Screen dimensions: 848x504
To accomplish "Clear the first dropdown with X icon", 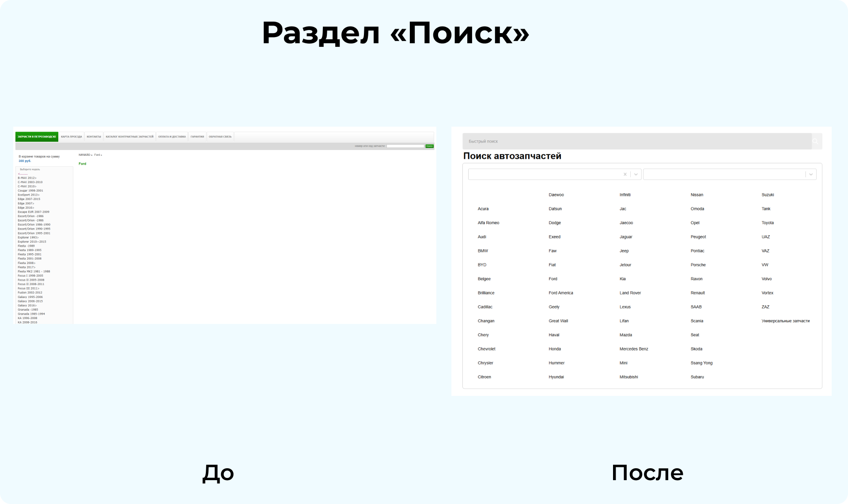I will [x=625, y=174].
